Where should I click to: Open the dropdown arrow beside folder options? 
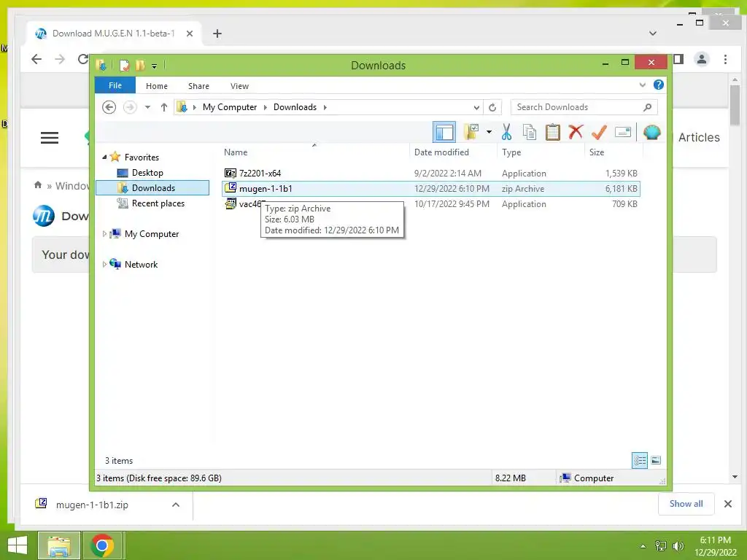pos(489,132)
